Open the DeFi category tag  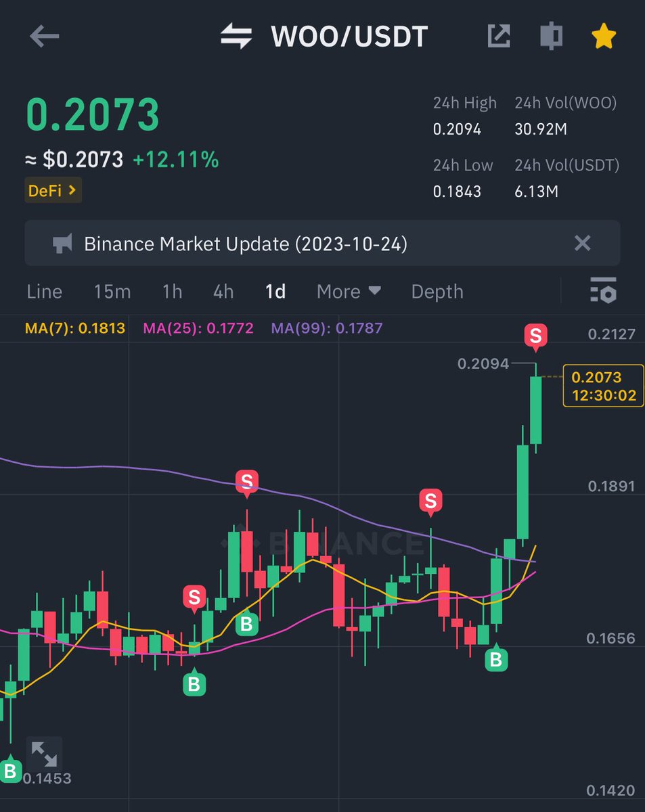(53, 191)
